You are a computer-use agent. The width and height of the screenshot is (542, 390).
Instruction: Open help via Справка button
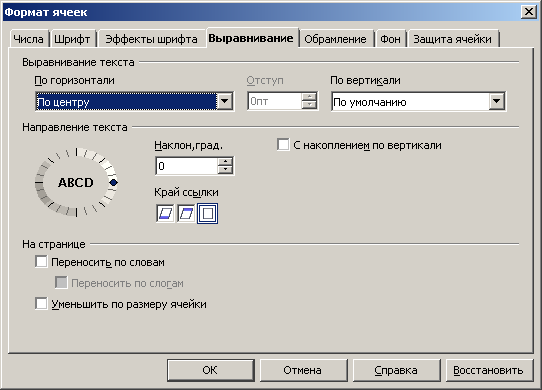(x=396, y=370)
